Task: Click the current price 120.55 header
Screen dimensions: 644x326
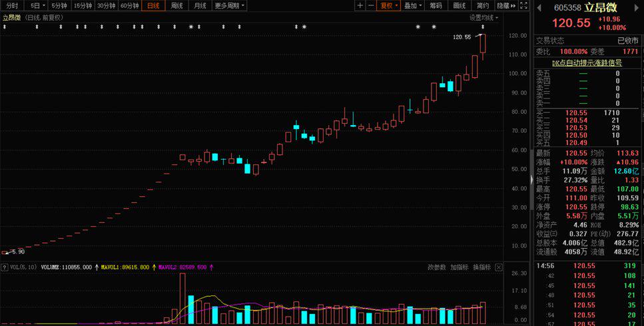Action: point(571,23)
